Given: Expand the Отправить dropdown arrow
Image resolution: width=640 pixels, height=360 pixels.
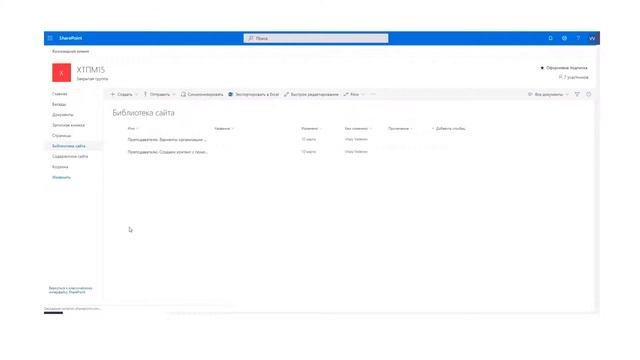Looking at the screenshot, I should (174, 94).
